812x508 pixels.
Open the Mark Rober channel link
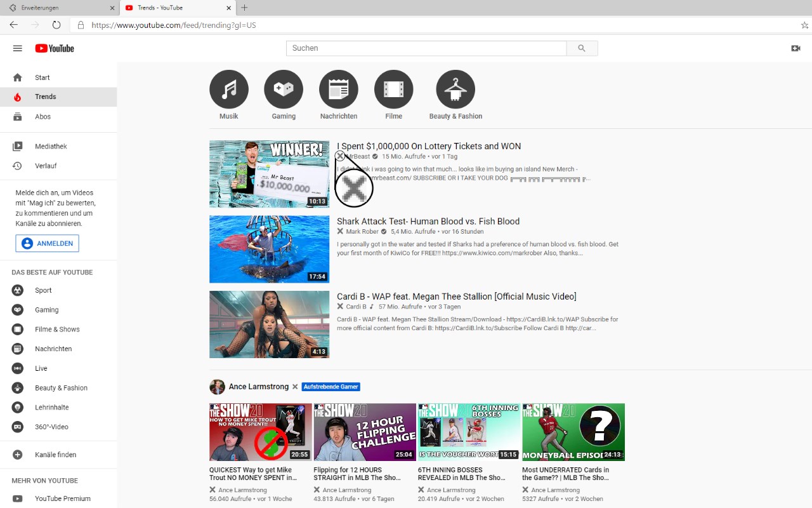pos(362,232)
